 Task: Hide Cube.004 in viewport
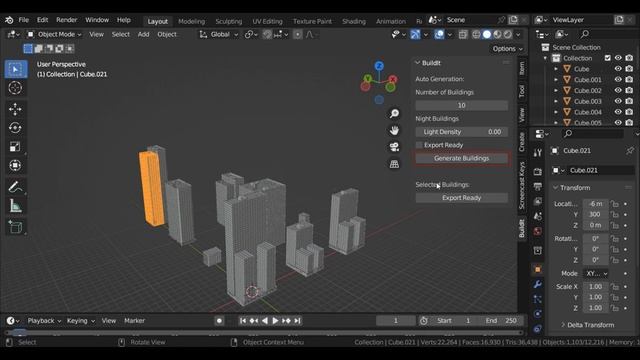tap(618, 112)
